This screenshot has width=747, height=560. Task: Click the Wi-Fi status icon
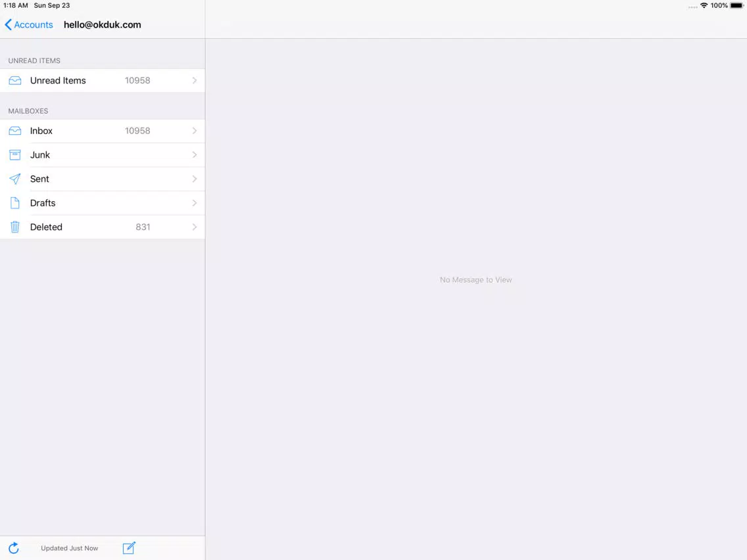tap(704, 6)
